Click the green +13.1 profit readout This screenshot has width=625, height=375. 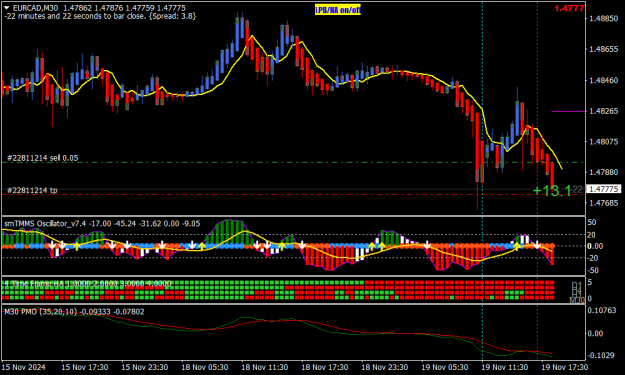[552, 191]
